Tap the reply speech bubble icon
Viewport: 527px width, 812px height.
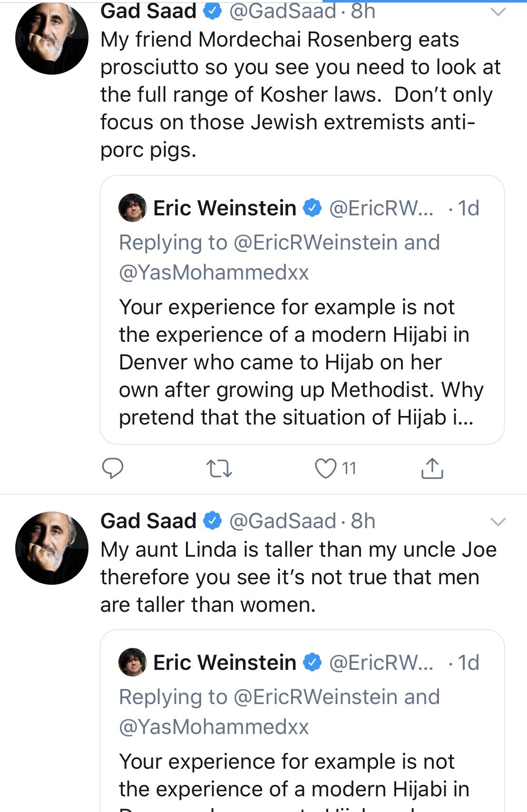(x=113, y=468)
